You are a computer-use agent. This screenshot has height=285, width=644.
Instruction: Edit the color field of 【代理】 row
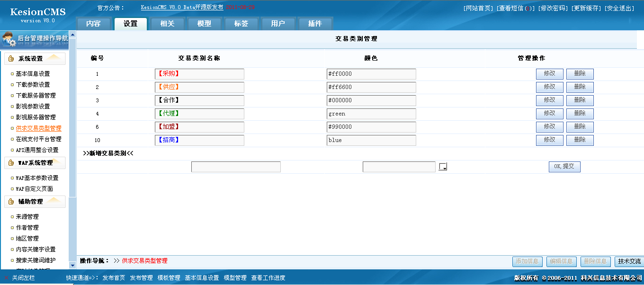[x=371, y=114]
